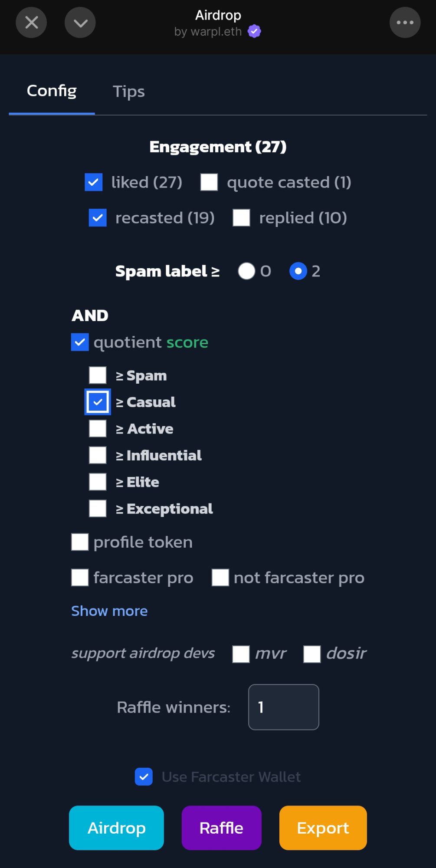Tick the ≥ Exceptional score checkbox

pos(98,509)
